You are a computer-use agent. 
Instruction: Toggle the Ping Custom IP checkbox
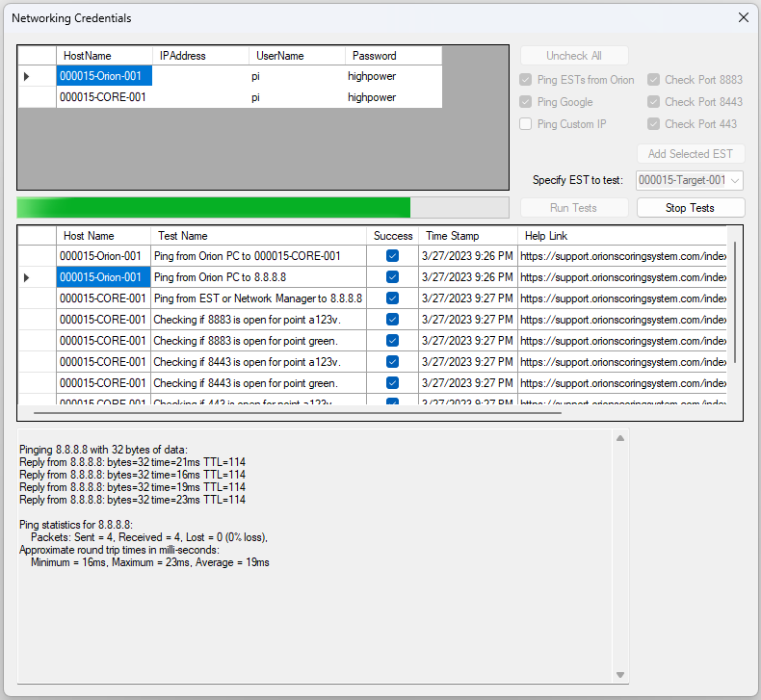[526, 124]
